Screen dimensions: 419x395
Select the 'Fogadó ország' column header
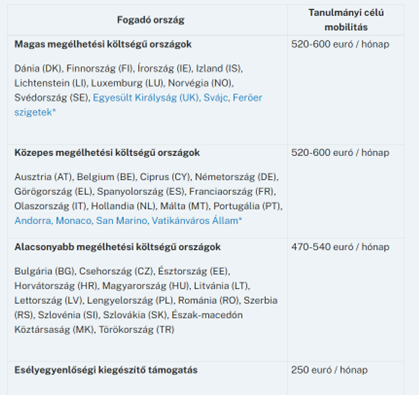[x=151, y=20]
